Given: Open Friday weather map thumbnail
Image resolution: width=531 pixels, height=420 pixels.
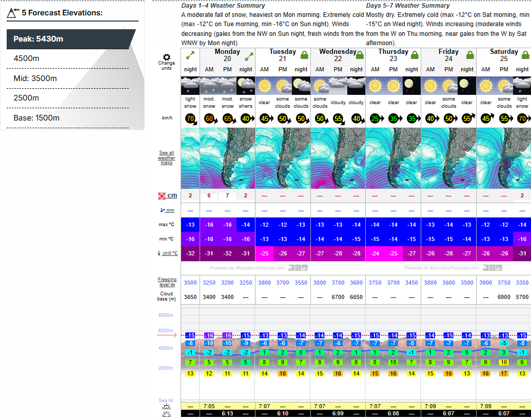Looking at the screenshot, I should [448, 158].
